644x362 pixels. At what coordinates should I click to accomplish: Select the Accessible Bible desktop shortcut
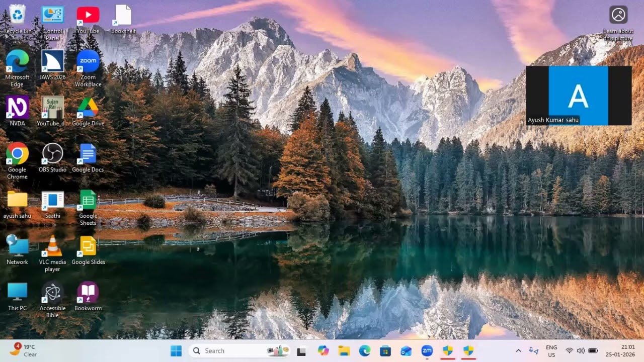[52, 300]
